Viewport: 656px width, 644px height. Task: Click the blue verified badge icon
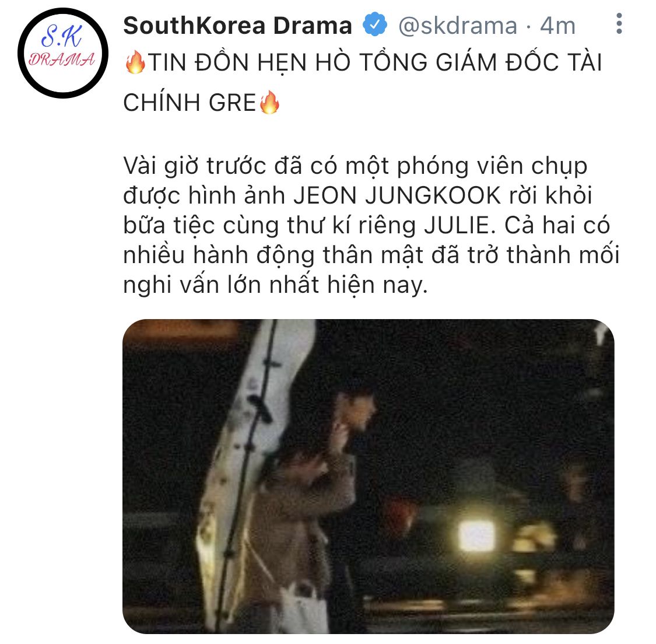coord(374,25)
